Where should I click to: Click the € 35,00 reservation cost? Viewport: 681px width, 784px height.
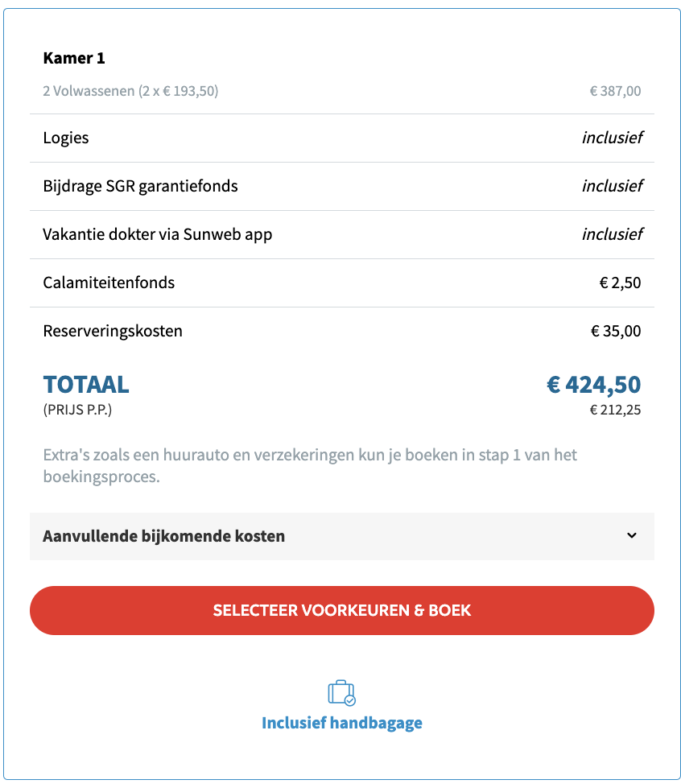click(x=616, y=331)
